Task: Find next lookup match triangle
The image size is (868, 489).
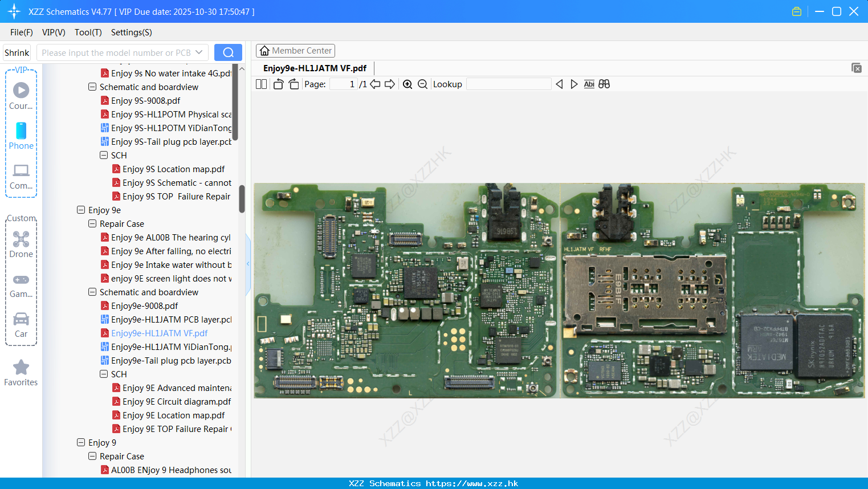Action: (574, 84)
